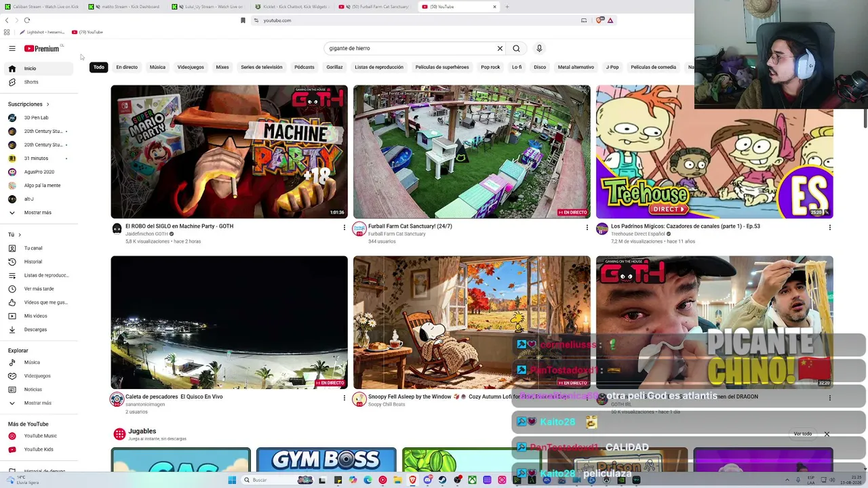Go to Inicio in the sidebar
The height and width of the screenshot is (488, 868).
tap(40, 68)
